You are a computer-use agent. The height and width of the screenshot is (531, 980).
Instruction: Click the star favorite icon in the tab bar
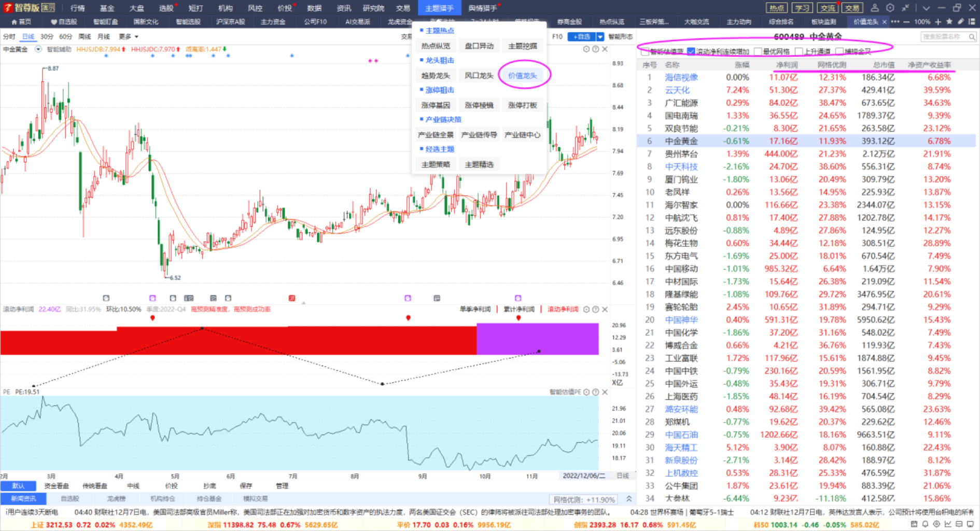point(949,22)
